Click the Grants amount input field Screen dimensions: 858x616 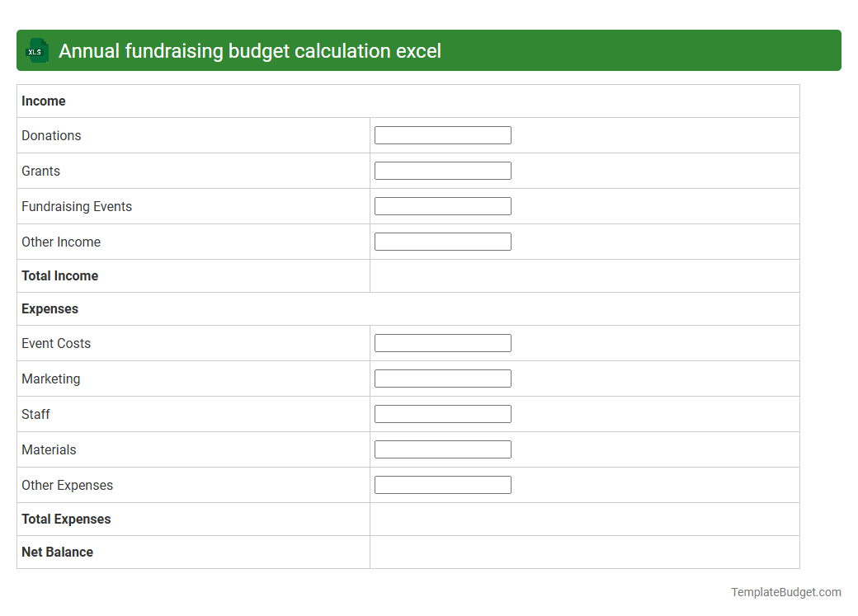[442, 170]
